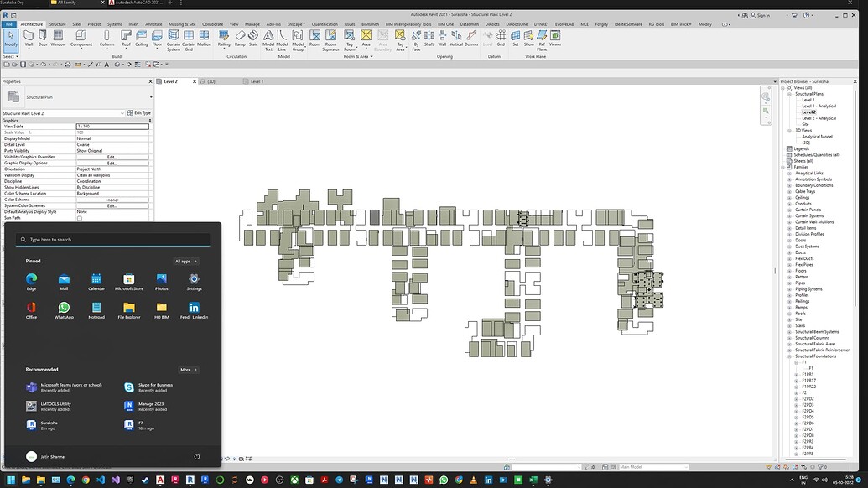Collapse the Structural Plans tree node

click(789, 94)
